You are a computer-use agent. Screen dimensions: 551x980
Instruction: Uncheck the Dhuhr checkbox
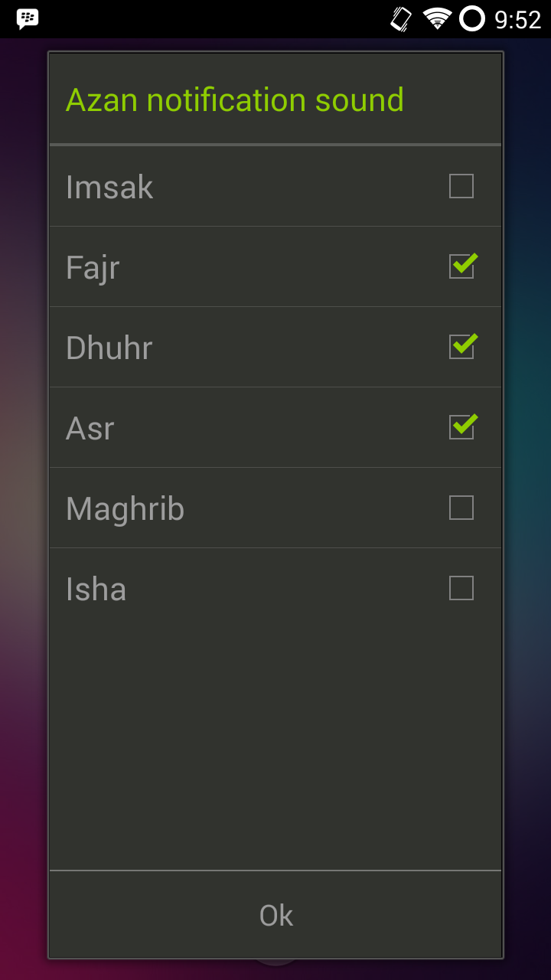coord(461,347)
